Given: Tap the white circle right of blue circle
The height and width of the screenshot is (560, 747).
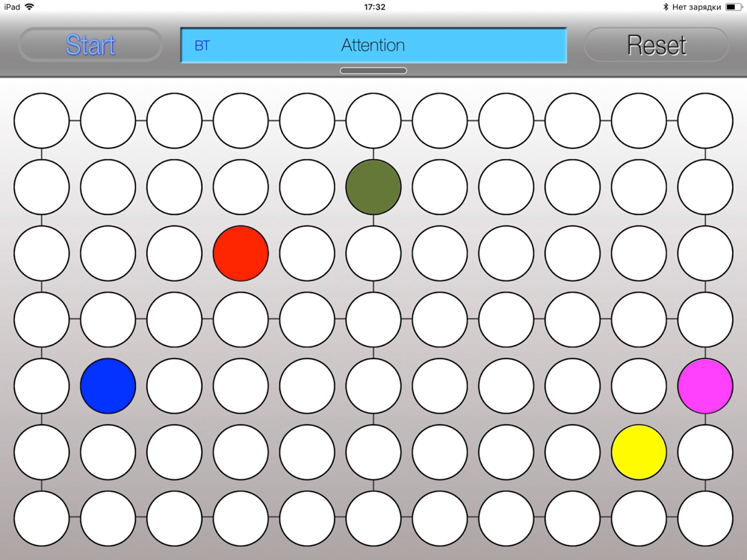Looking at the screenshot, I should [174, 386].
